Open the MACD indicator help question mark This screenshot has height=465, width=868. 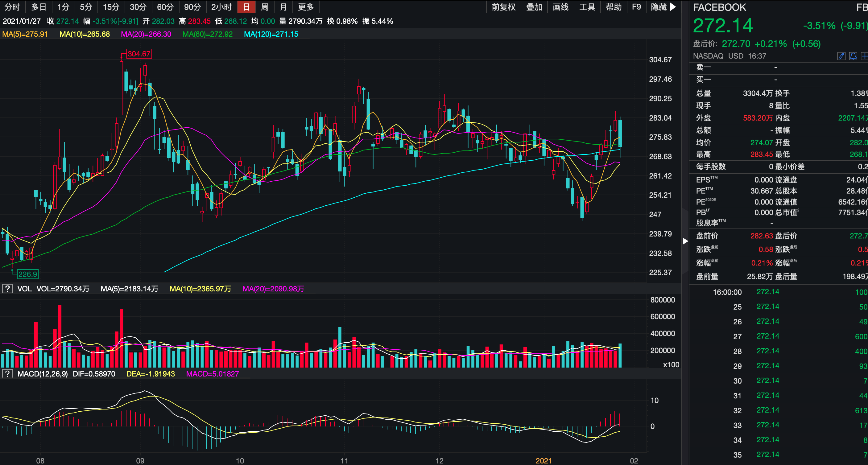tap(7, 374)
